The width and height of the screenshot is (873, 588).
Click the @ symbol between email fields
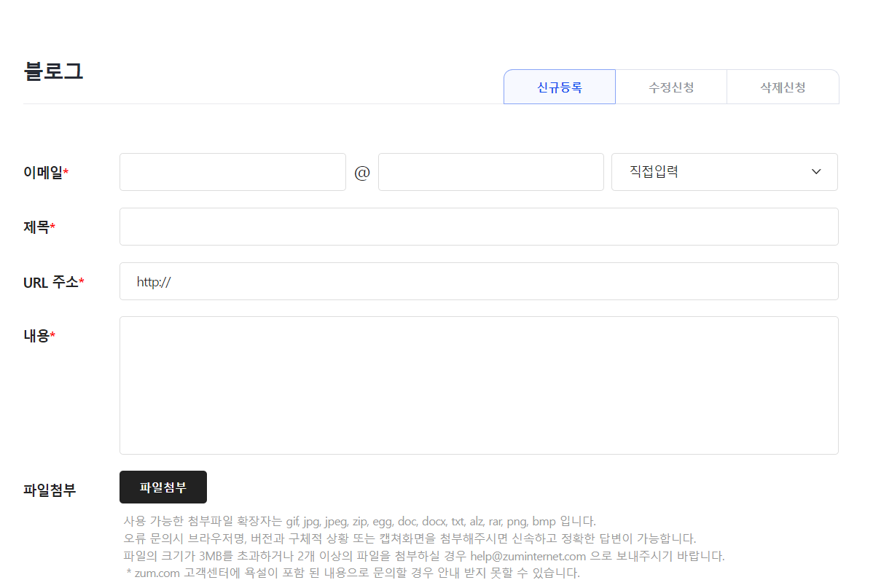pos(362,173)
